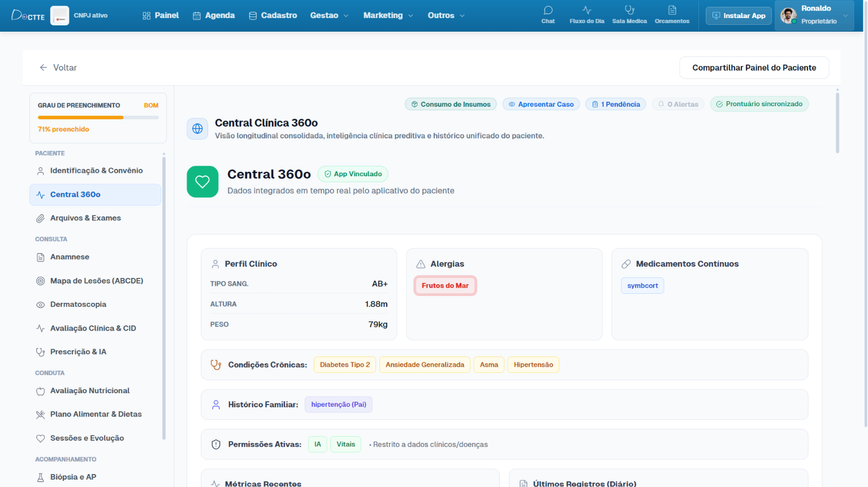Click Ronaldo's profile avatar
The width and height of the screenshot is (868, 487).
click(788, 15)
